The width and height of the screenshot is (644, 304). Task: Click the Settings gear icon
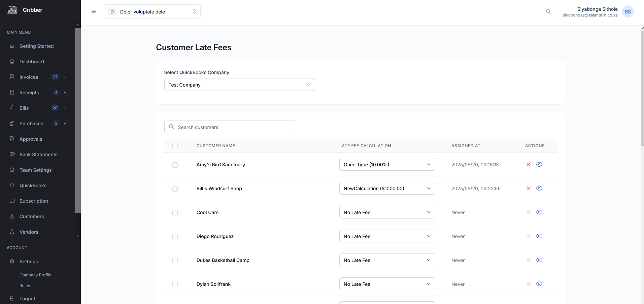(x=12, y=261)
